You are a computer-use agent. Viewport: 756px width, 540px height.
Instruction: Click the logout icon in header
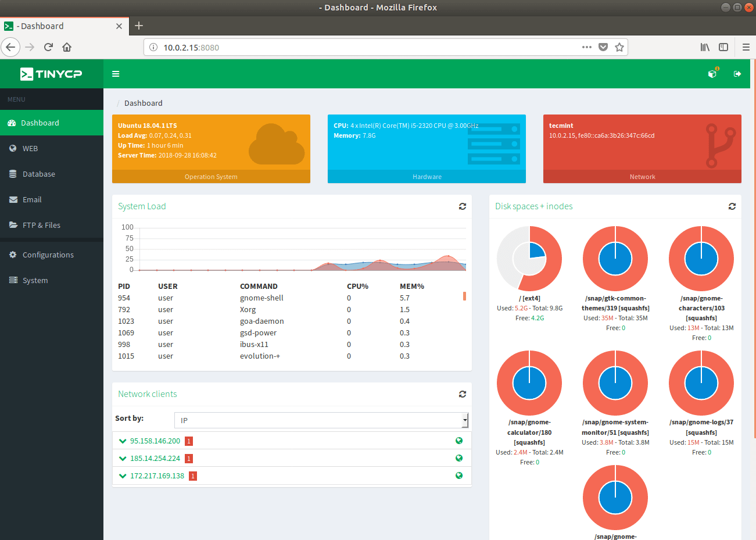click(x=737, y=74)
